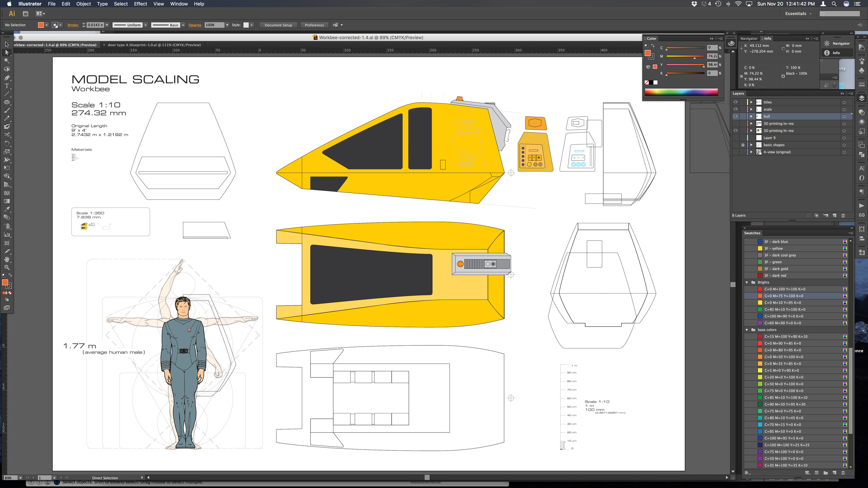868x488 pixels.
Task: Click the Preferences button
Action: tap(314, 25)
